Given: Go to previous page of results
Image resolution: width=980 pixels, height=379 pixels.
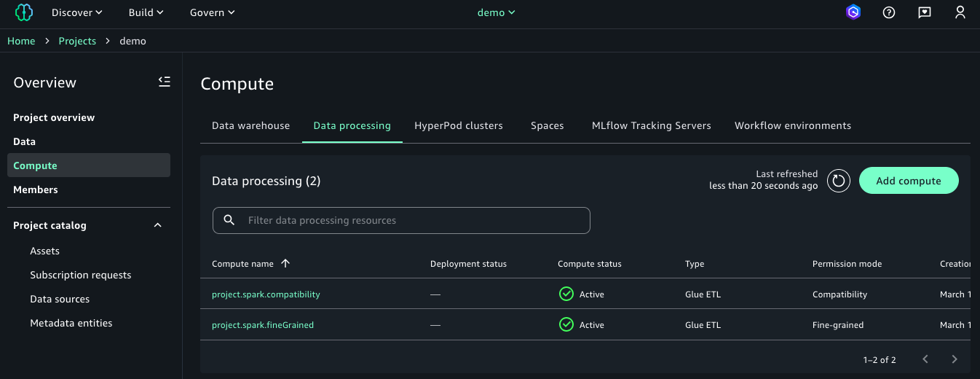Looking at the screenshot, I should 925,359.
